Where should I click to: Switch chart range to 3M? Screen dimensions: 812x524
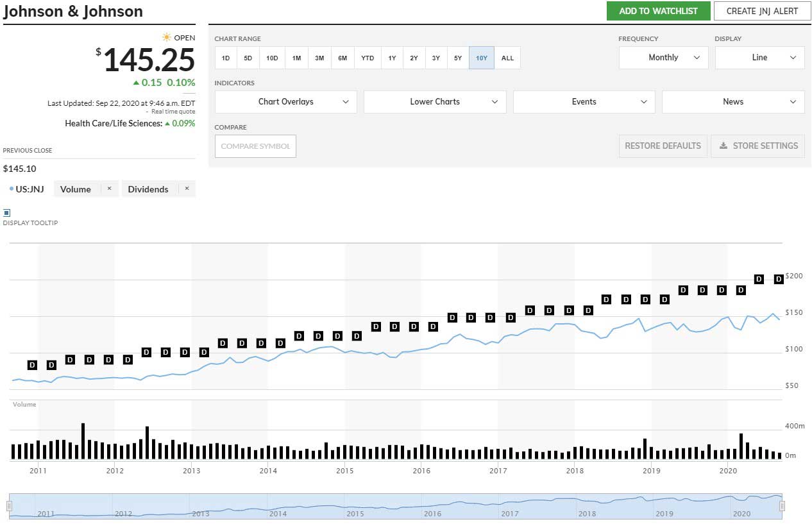pyautogui.click(x=319, y=58)
